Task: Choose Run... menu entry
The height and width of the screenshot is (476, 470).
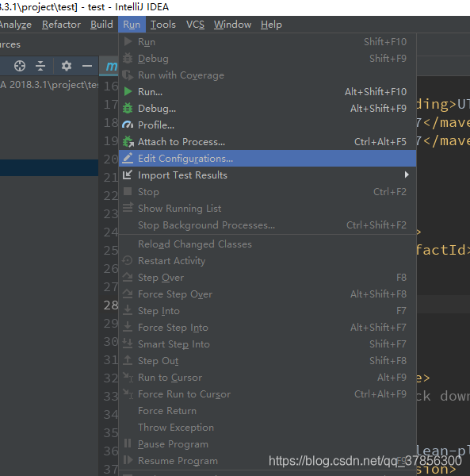Action: point(267,92)
